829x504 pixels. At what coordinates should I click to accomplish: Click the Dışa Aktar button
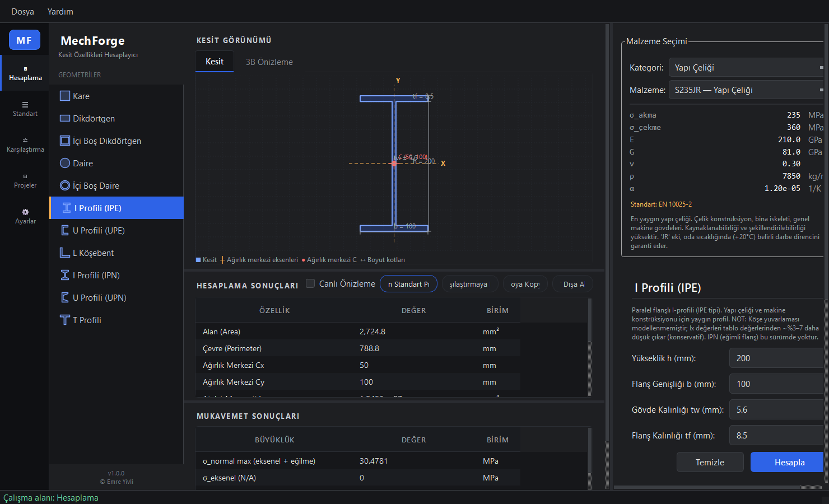click(x=572, y=284)
